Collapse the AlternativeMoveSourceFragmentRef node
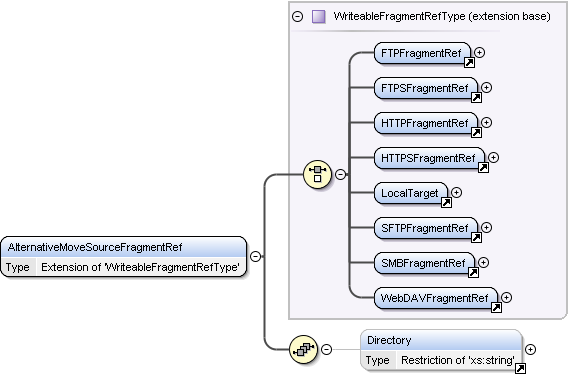Viewport: 585px width, 375px height. pyautogui.click(x=255, y=256)
